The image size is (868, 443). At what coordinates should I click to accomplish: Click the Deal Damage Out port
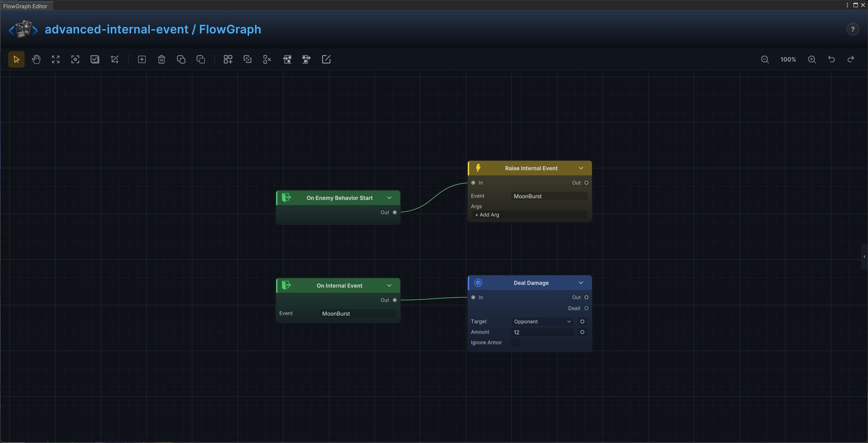[x=586, y=297]
